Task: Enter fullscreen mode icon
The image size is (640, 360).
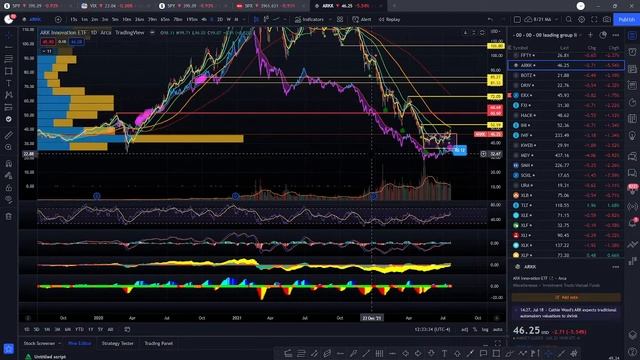Action: coord(594,19)
